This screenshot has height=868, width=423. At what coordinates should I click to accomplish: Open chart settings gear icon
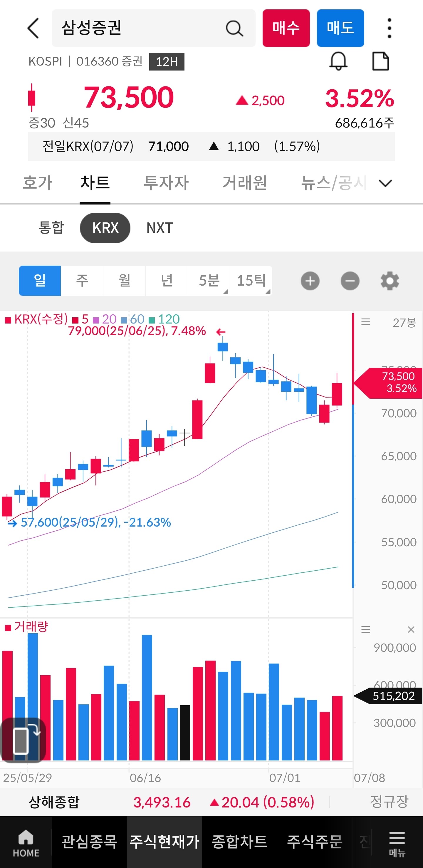pos(390,281)
